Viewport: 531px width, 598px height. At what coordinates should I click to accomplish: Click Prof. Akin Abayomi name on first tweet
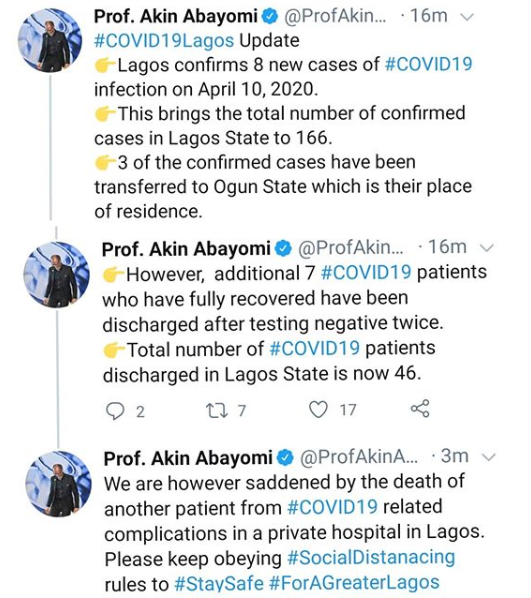(176, 16)
